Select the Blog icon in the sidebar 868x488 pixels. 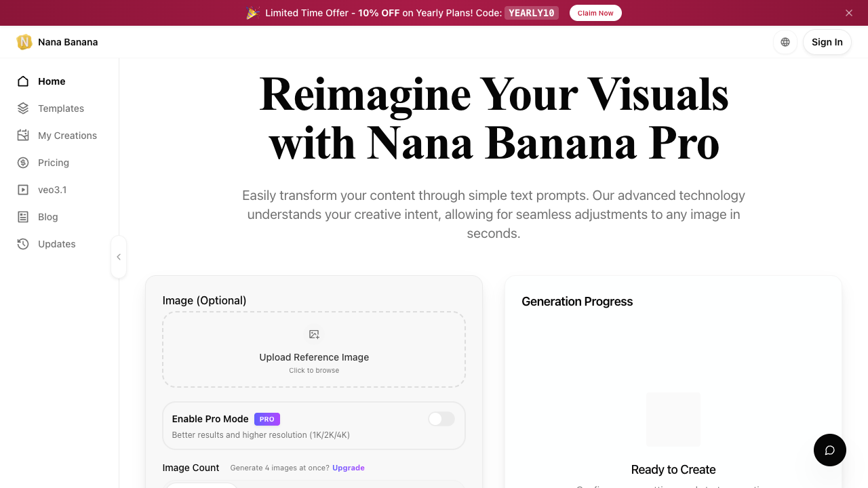22,216
